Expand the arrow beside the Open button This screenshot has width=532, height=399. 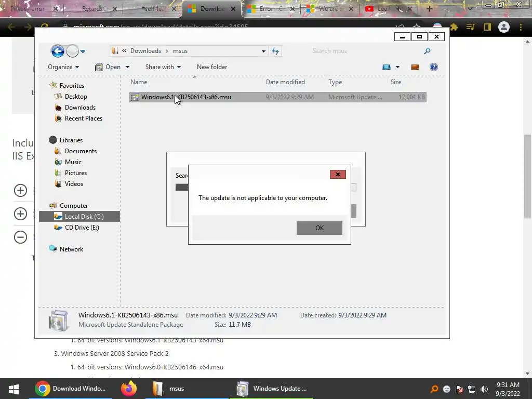click(128, 67)
